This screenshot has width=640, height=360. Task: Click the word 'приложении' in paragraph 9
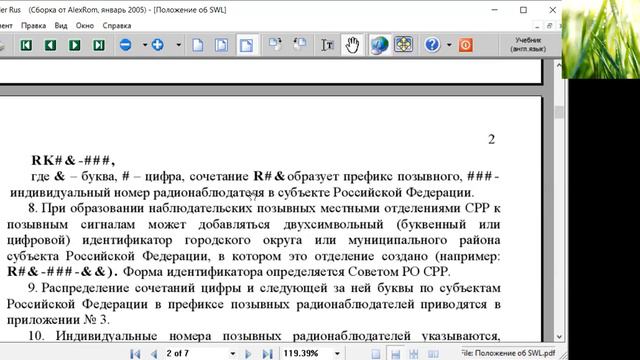[43, 320]
